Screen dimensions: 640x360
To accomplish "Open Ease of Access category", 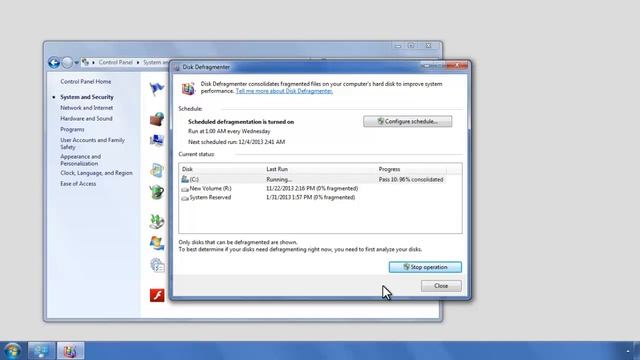I will (x=78, y=184).
